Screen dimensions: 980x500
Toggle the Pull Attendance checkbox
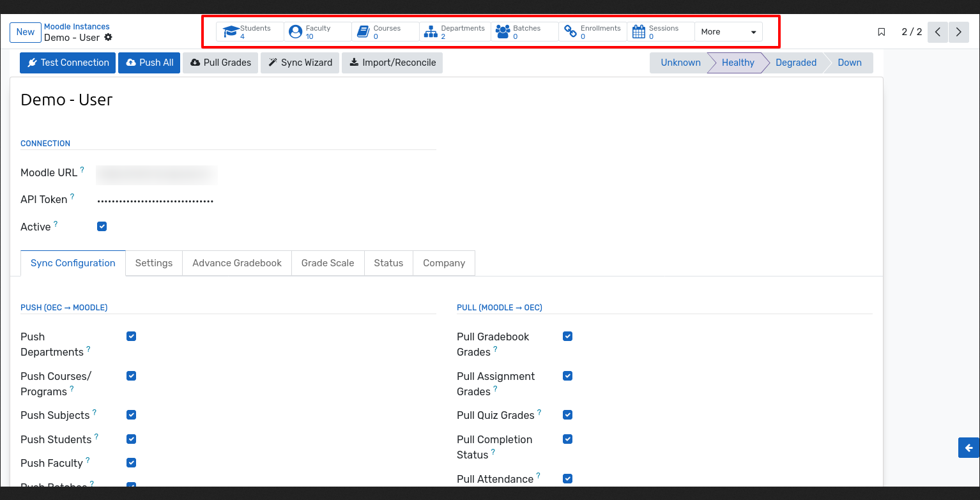pyautogui.click(x=567, y=478)
